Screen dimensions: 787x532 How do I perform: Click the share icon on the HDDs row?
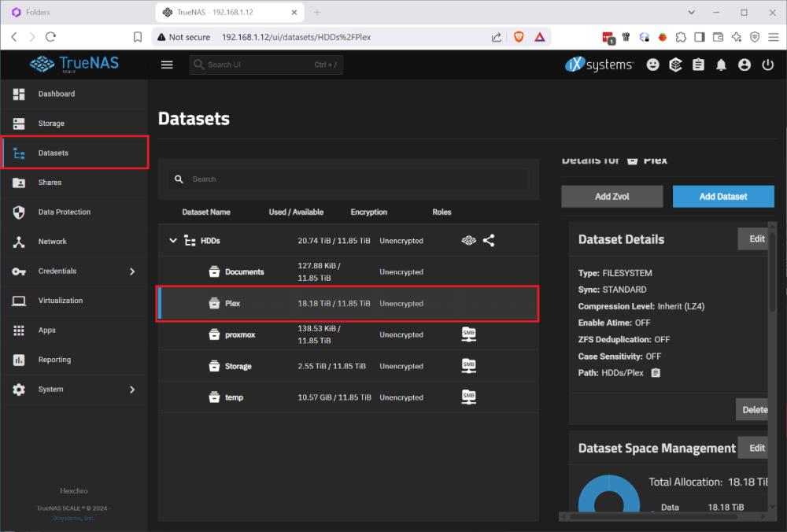click(x=489, y=241)
